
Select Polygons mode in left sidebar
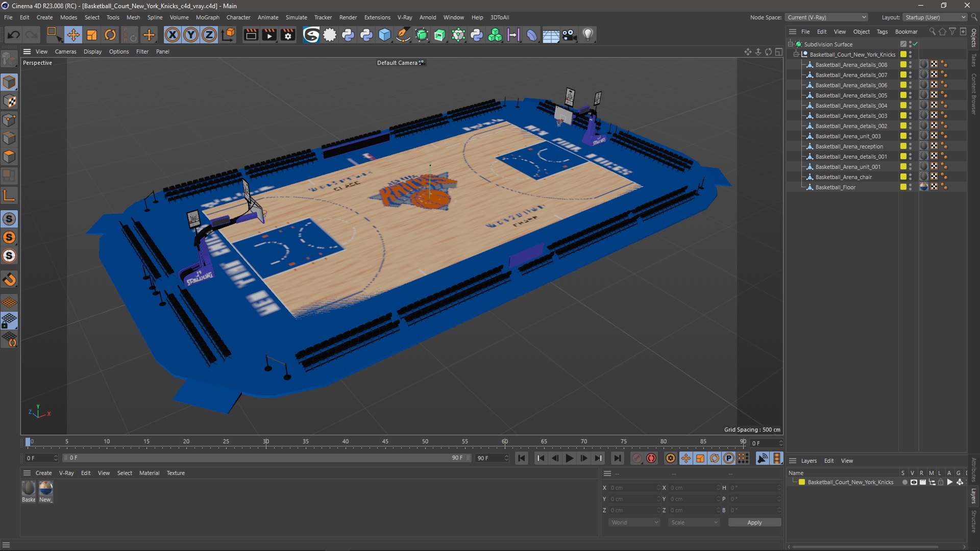point(9,157)
